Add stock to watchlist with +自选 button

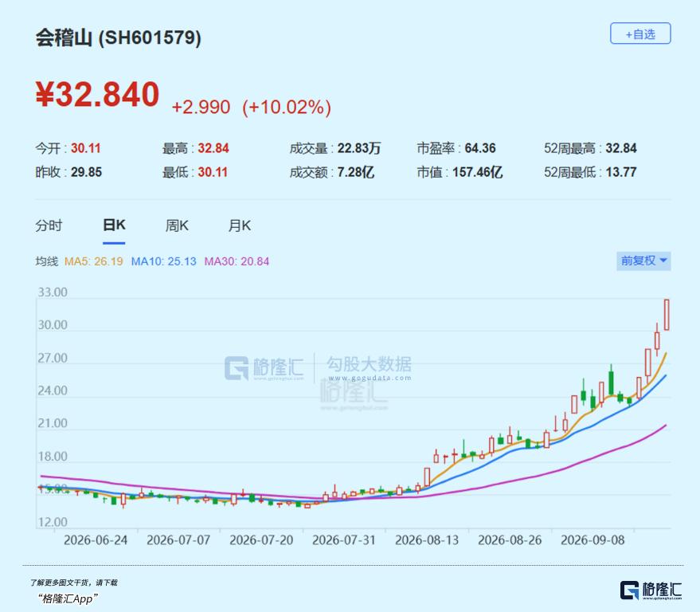[x=640, y=33]
